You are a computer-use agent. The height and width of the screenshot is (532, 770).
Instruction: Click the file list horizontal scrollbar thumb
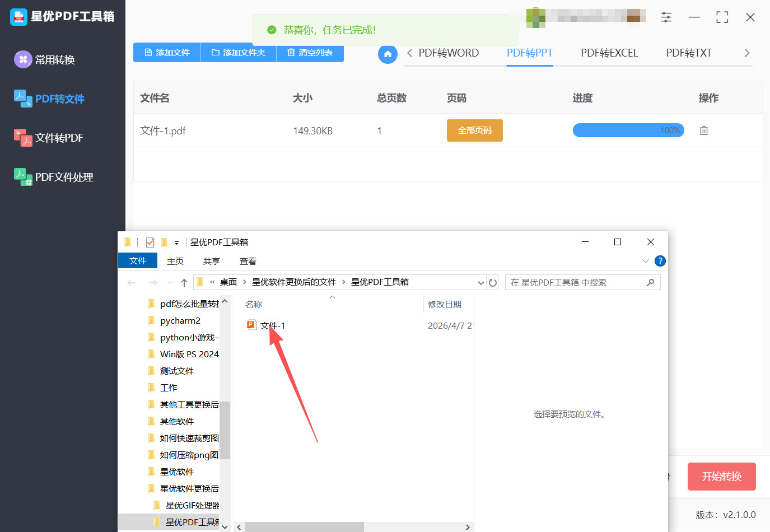point(305,527)
